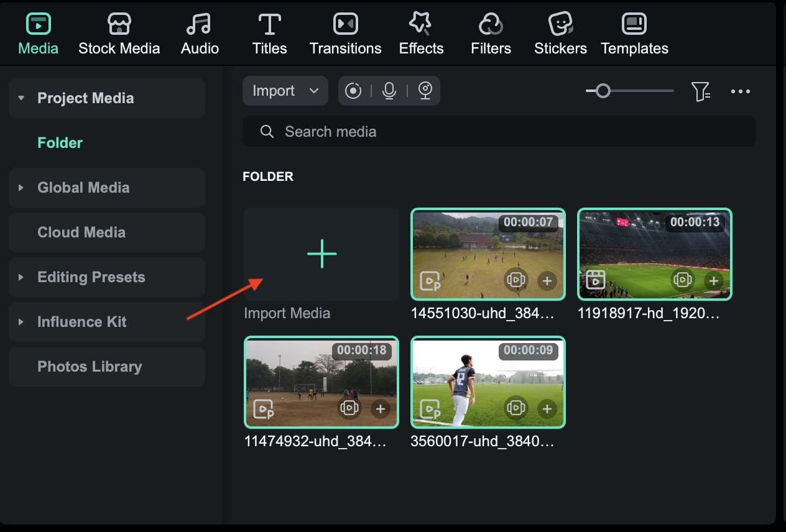The width and height of the screenshot is (786, 532).
Task: Expand the Editing Presets section
Action: click(21, 277)
